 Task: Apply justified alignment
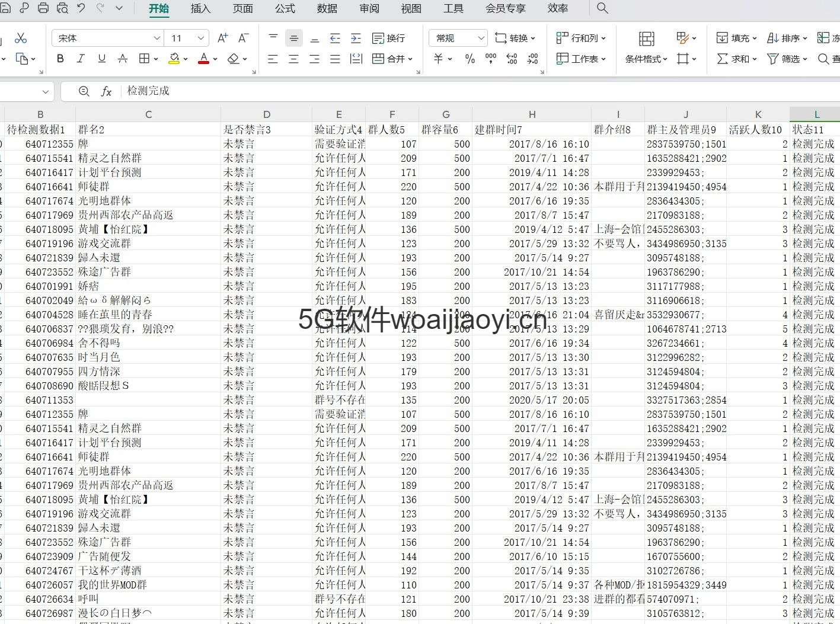pos(335,59)
